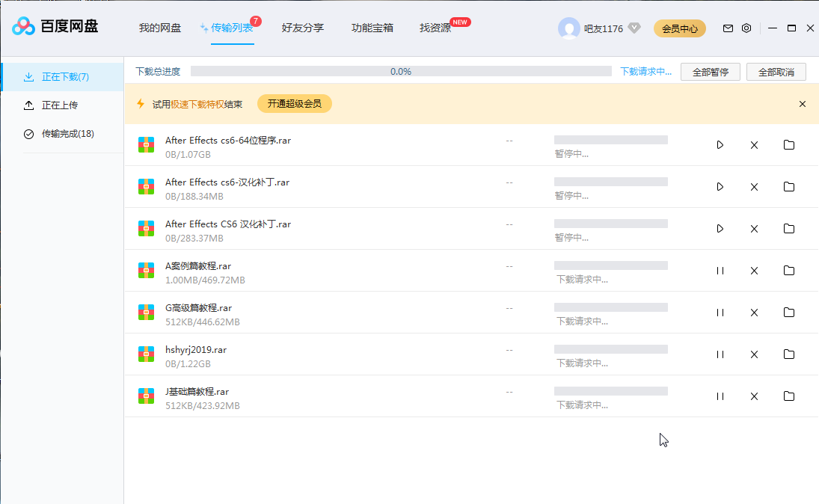Open 好友分享 tab
The width and height of the screenshot is (819, 504).
click(302, 28)
